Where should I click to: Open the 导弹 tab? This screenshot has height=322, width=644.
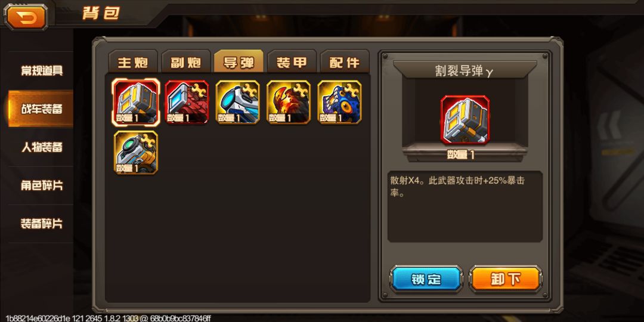pyautogui.click(x=239, y=61)
